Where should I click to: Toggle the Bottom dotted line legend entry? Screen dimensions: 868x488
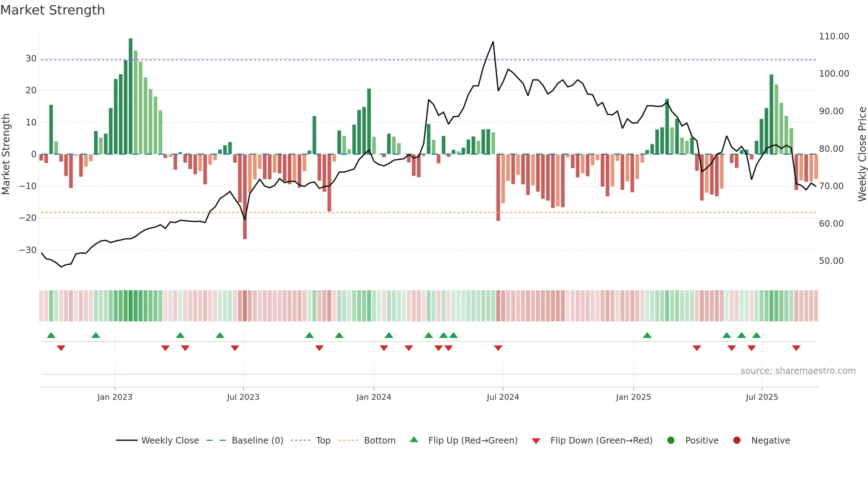[x=367, y=440]
